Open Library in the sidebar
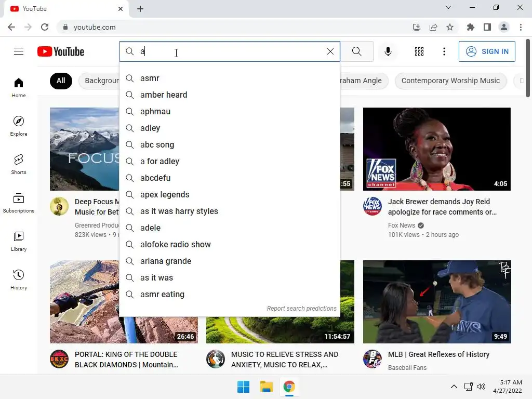The height and width of the screenshot is (399, 532). pyautogui.click(x=19, y=241)
